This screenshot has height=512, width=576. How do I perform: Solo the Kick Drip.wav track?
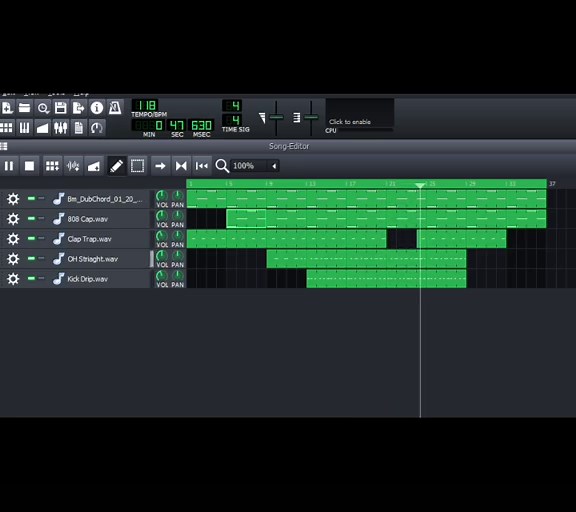(x=42, y=278)
